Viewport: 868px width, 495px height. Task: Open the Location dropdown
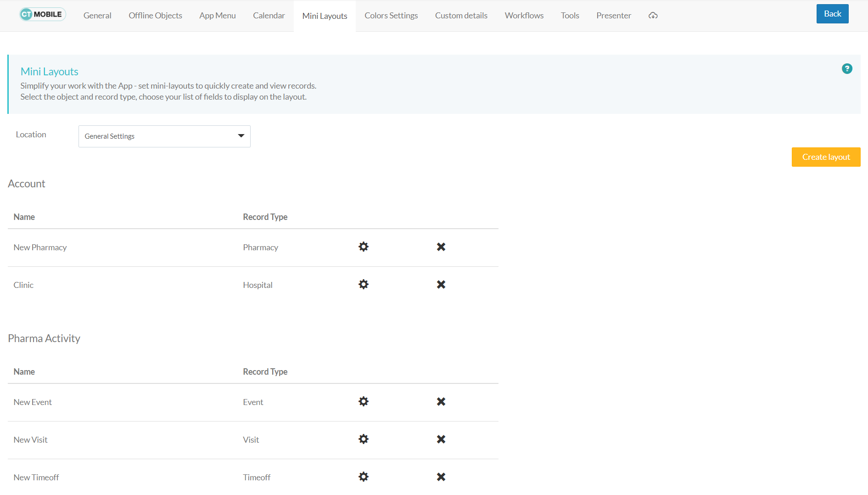point(164,136)
